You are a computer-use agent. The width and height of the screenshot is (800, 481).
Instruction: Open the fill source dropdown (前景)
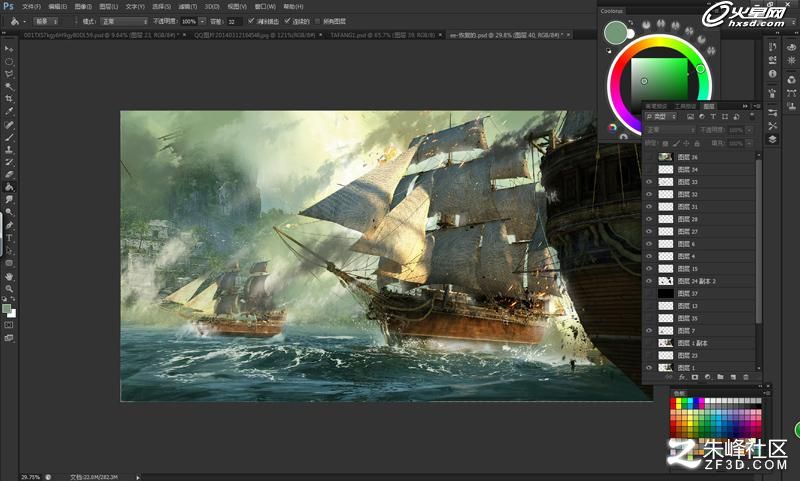(x=46, y=21)
